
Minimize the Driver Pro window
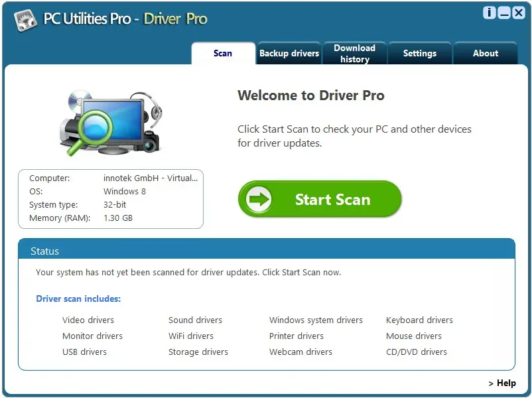(x=504, y=13)
